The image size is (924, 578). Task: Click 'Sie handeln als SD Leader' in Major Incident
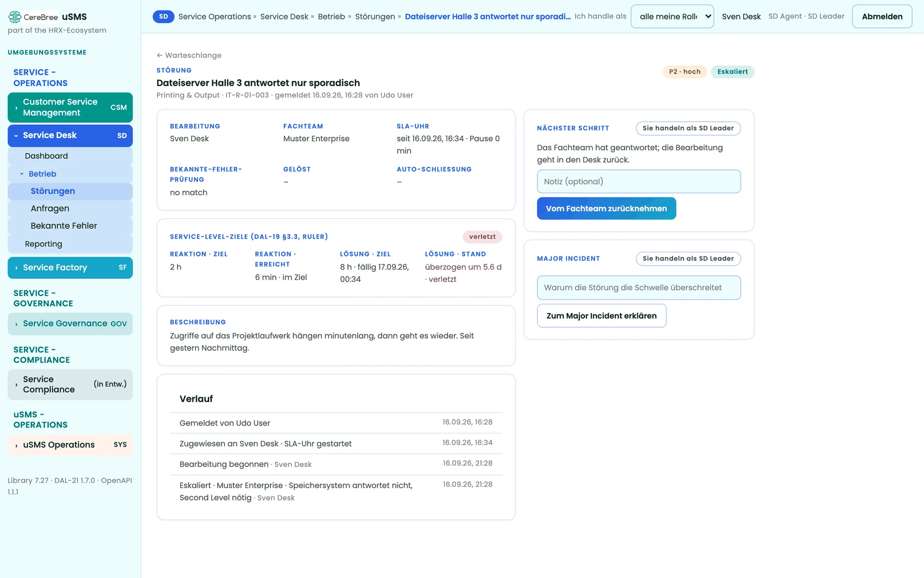[688, 258]
